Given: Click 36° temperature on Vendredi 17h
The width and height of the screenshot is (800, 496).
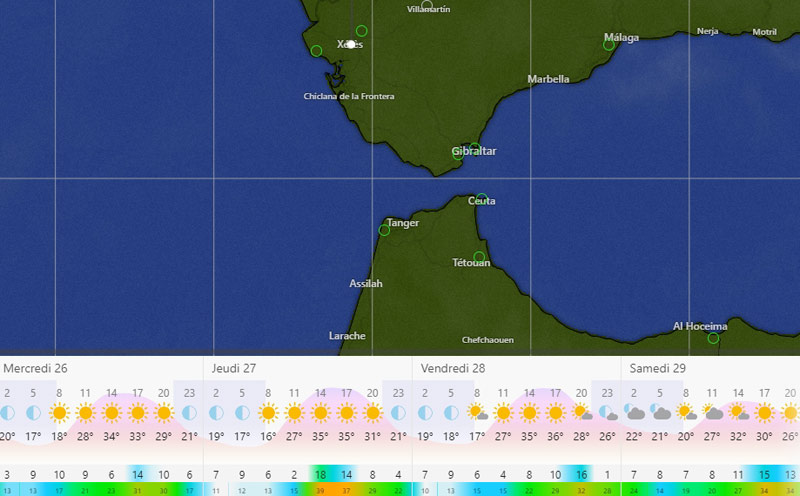Looking at the screenshot, I should point(555,436).
